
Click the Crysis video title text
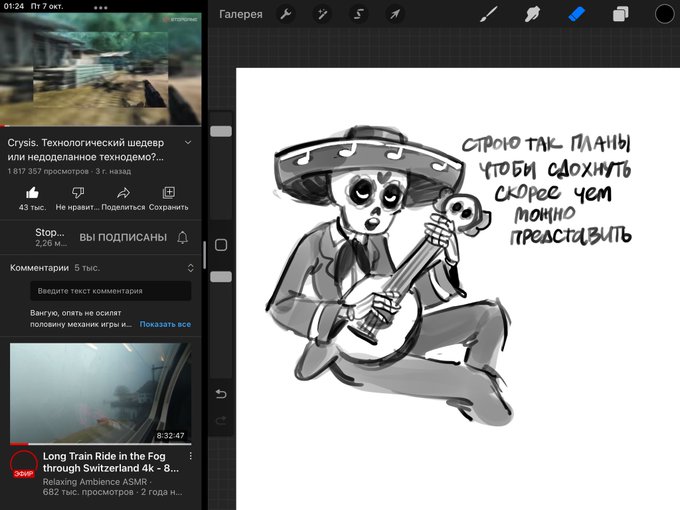pyautogui.click(x=86, y=150)
